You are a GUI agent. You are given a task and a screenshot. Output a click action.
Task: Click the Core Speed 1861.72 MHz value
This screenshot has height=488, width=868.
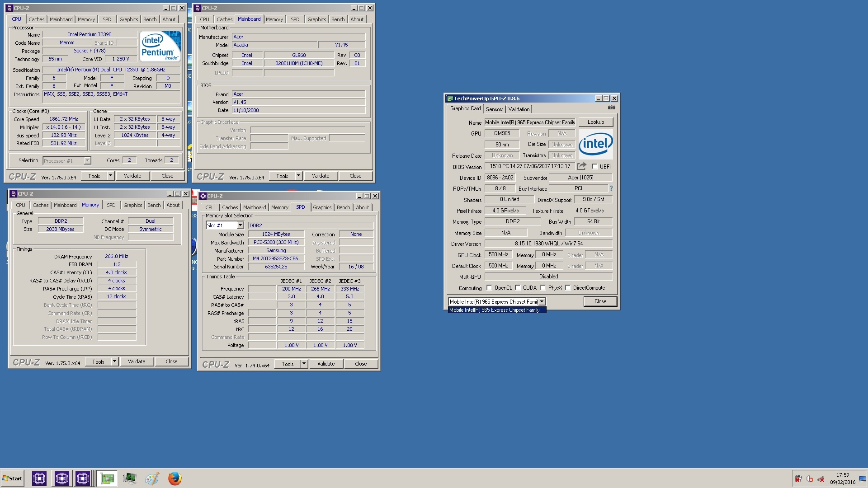64,119
